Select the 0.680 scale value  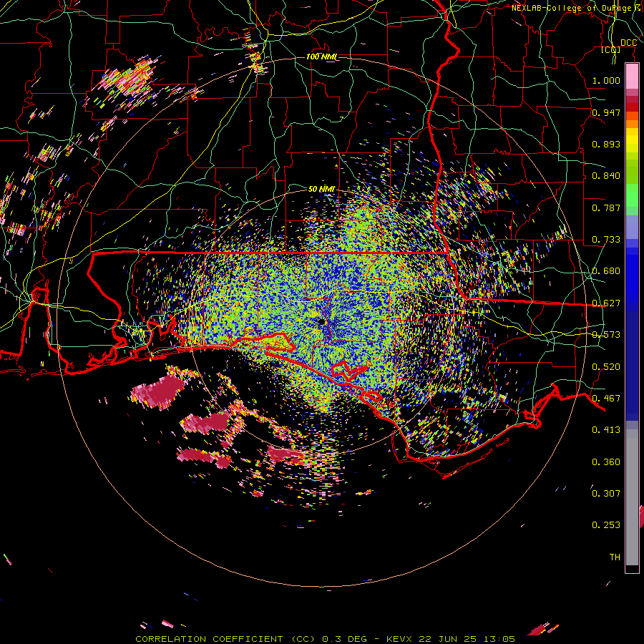click(606, 271)
